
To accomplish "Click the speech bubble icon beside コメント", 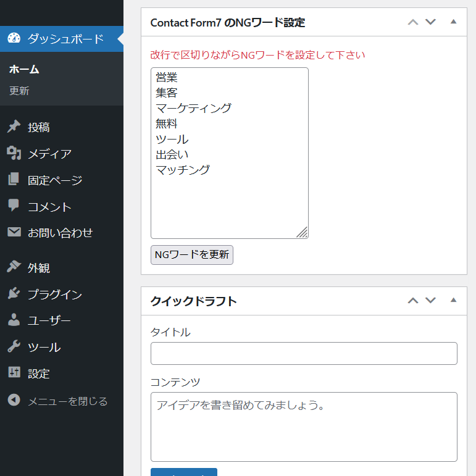I will click(14, 206).
